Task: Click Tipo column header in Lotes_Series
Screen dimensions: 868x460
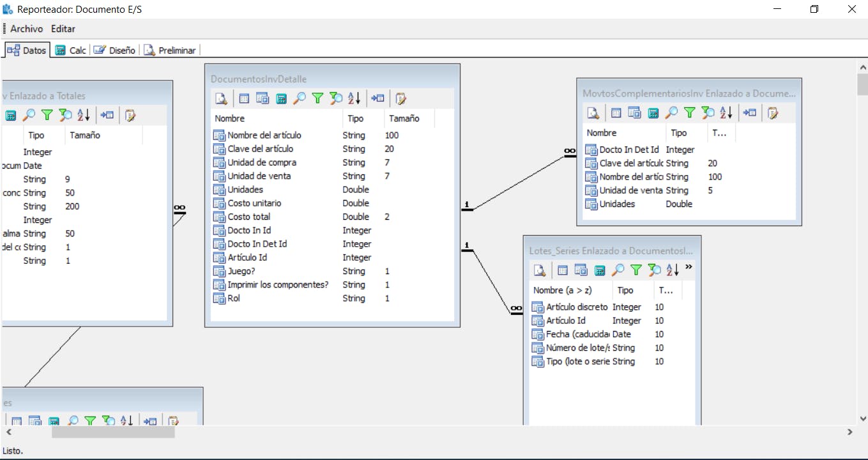Action: [x=632, y=290]
